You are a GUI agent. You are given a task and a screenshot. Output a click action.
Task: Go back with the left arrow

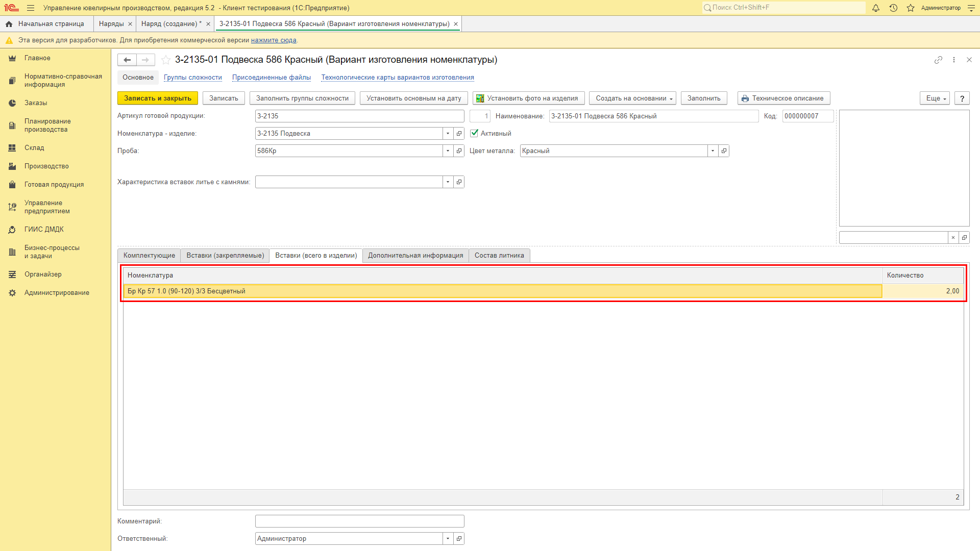click(127, 60)
